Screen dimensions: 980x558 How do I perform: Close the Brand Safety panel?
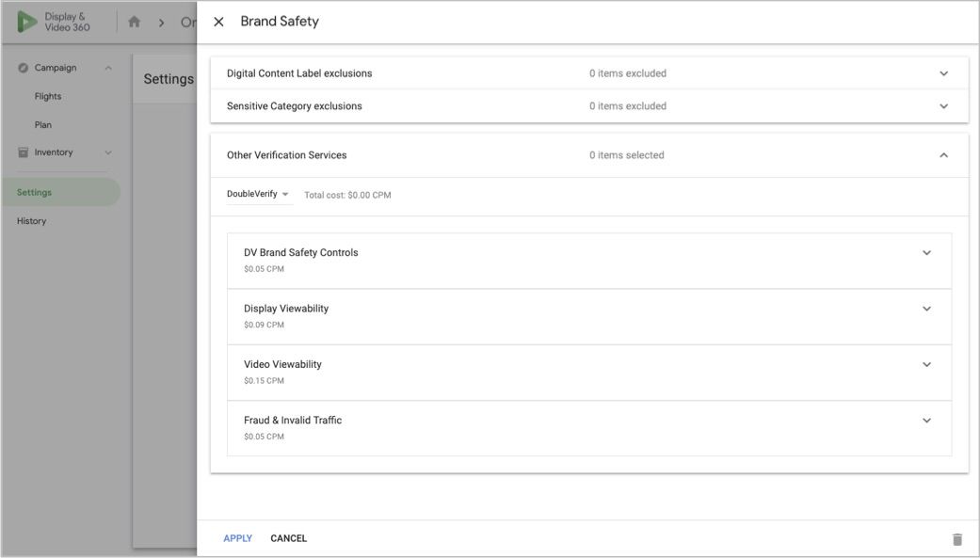[218, 23]
